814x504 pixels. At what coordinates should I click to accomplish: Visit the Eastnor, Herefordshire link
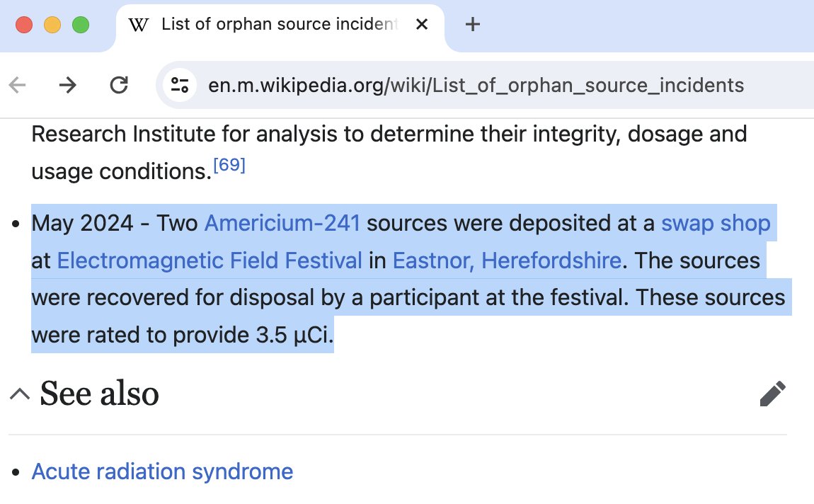507,260
